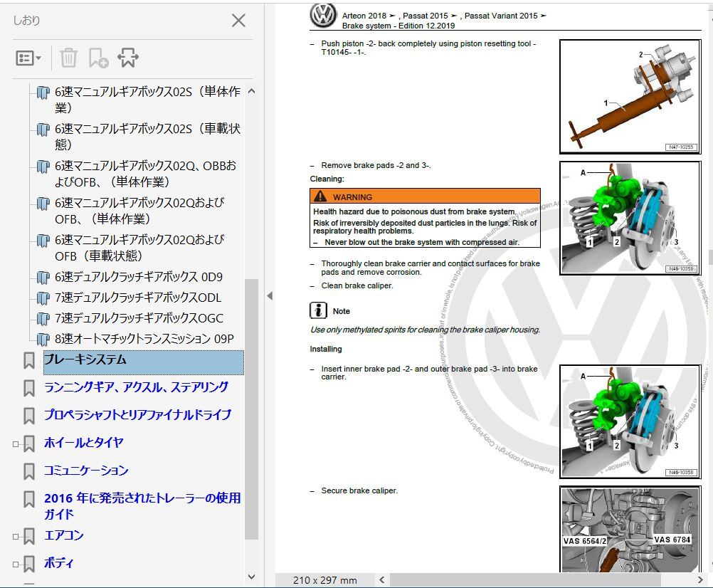Click the Volkswagen logo in page header
Screen dimensions: 713x588
click(x=323, y=16)
